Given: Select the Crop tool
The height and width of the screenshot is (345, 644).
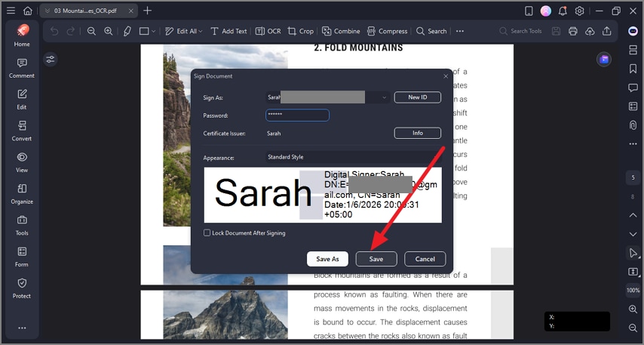Looking at the screenshot, I should coord(301,31).
